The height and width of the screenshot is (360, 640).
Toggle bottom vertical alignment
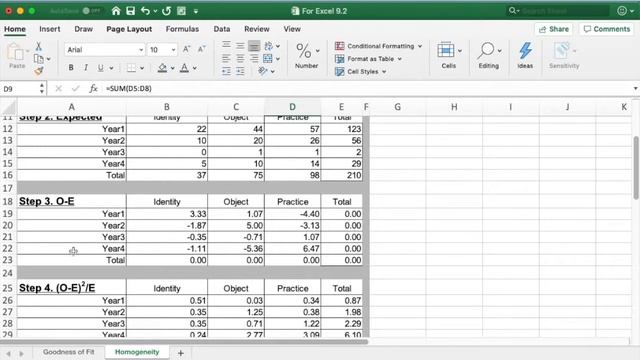point(254,45)
